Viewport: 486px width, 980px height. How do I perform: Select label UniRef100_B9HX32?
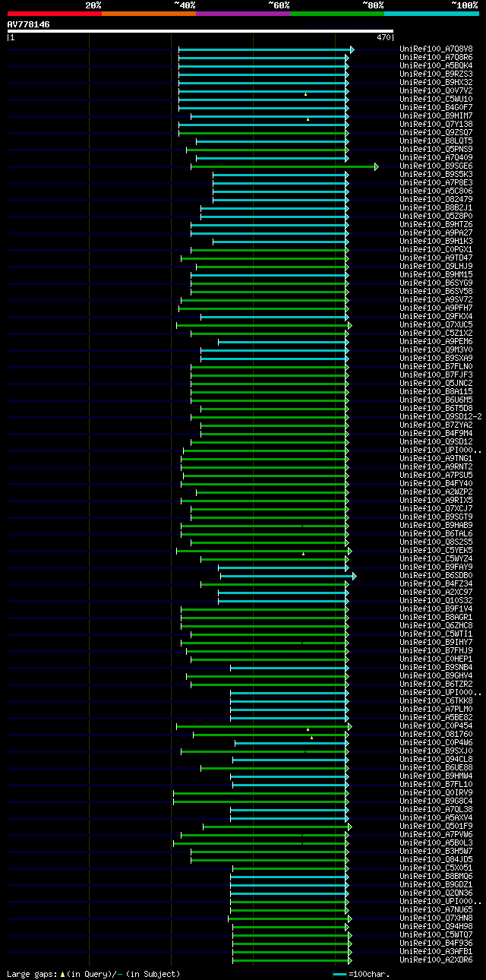[436, 83]
